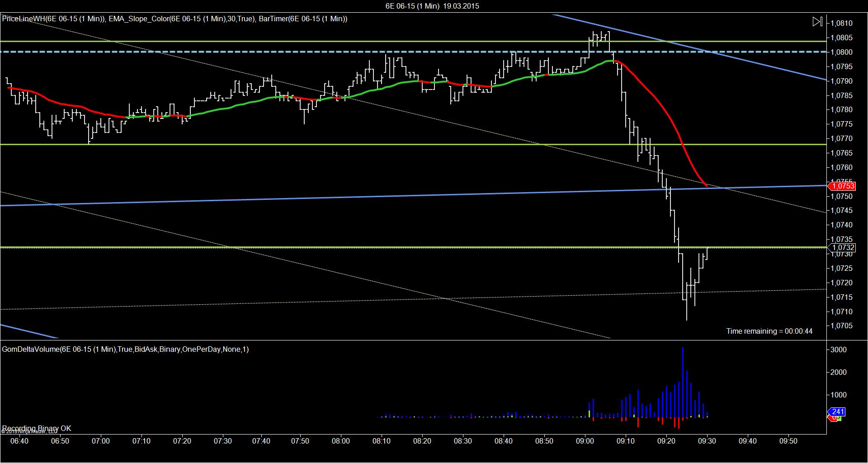Click the tallest blue delta volume bar
The width and height of the screenshot is (868, 463).
(683, 382)
